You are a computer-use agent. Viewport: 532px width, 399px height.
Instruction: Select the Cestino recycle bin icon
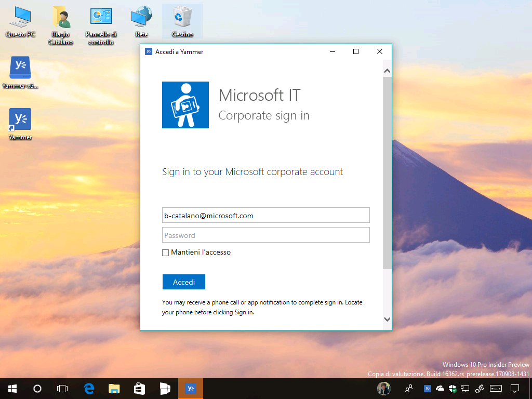click(182, 22)
